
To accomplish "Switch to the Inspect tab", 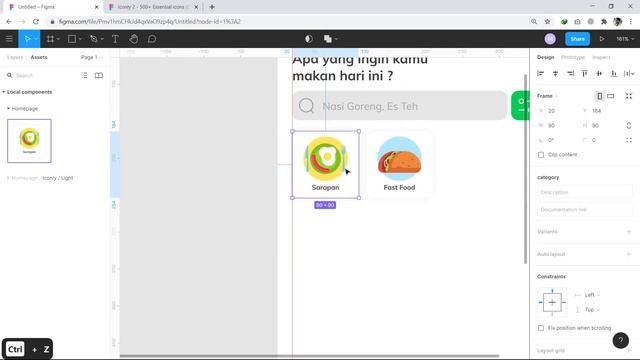I will [x=601, y=58].
